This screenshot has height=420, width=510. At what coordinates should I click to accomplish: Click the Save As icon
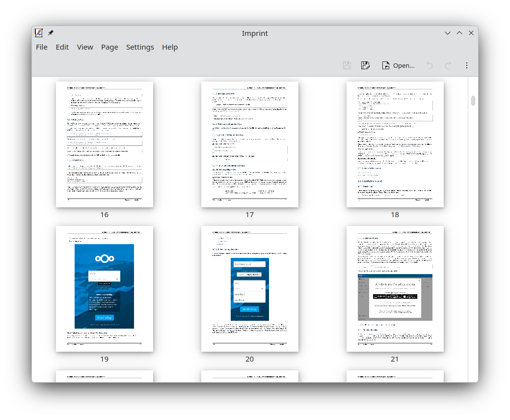click(x=365, y=65)
